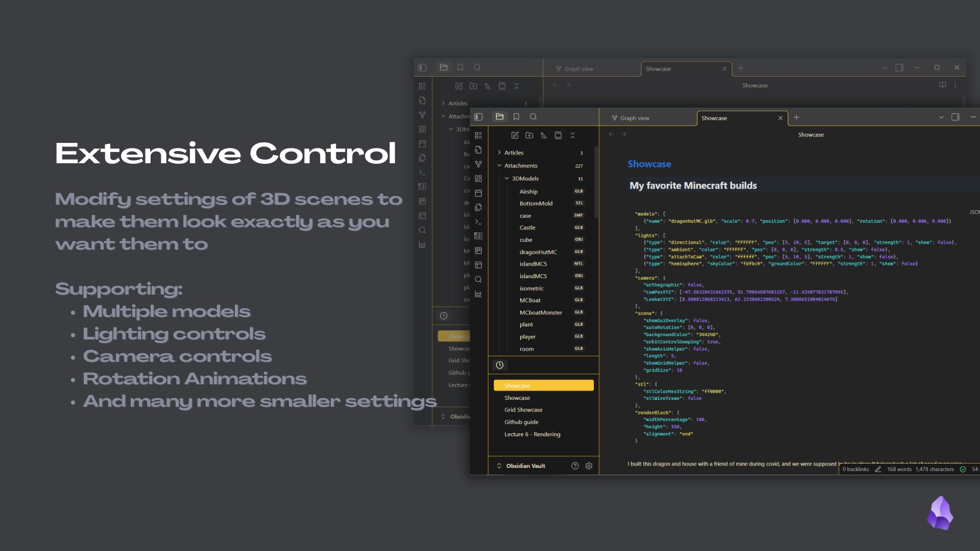Click the chart icon at the bottom of the front ribbon

(478, 294)
